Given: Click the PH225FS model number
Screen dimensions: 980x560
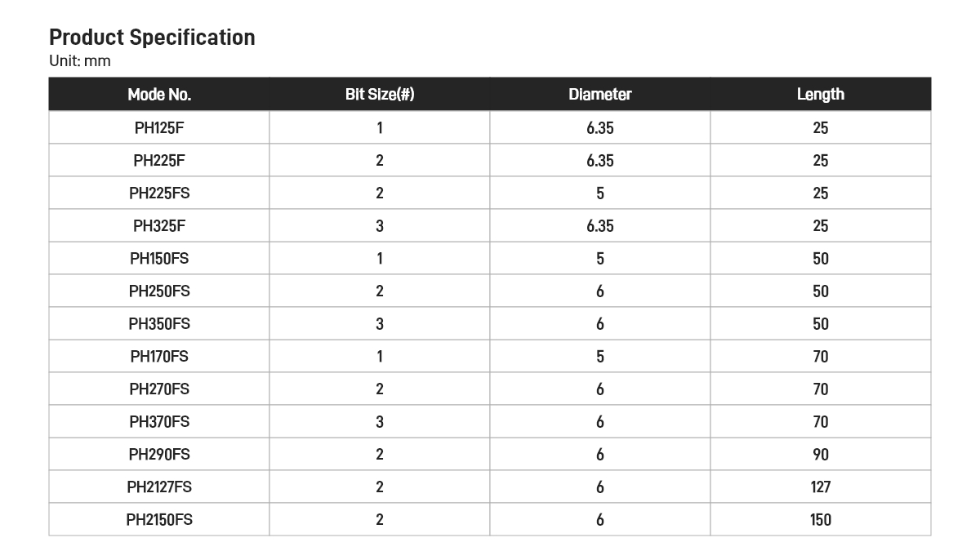Looking at the screenshot, I should tap(159, 193).
